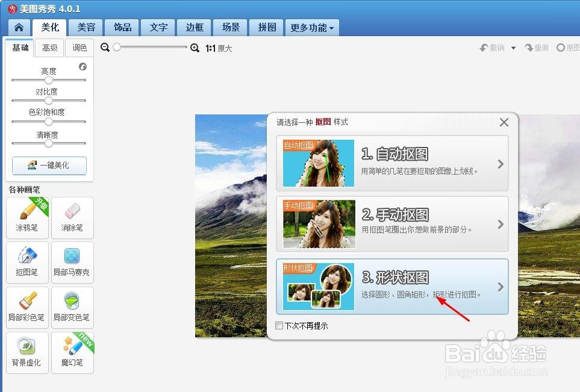The height and width of the screenshot is (392, 580).
Task: Click the 美图秀秀 app logo icon
Action: tap(13, 9)
